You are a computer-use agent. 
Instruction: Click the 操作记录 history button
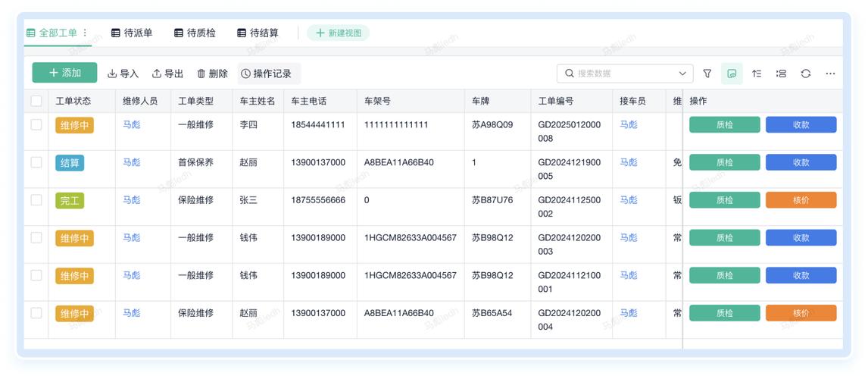[x=269, y=74]
